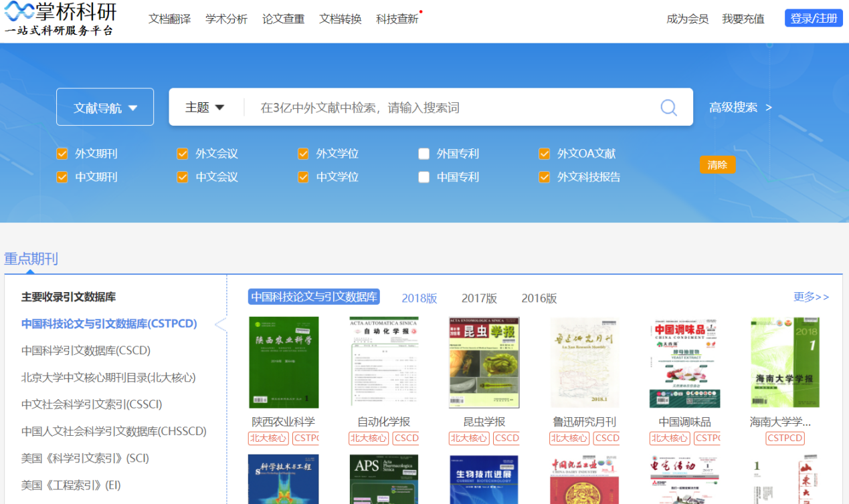Switch to the 2016版 tab
The width and height of the screenshot is (849, 504).
tap(539, 298)
